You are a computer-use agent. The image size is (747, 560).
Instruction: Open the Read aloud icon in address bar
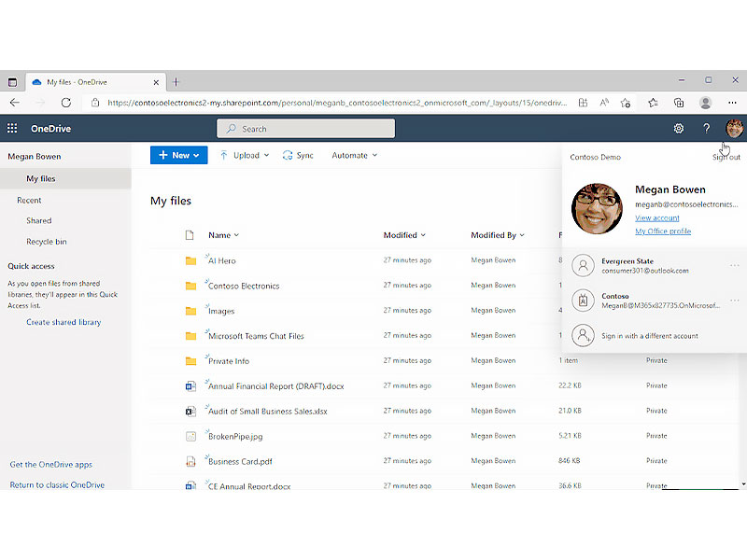pyautogui.click(x=604, y=103)
